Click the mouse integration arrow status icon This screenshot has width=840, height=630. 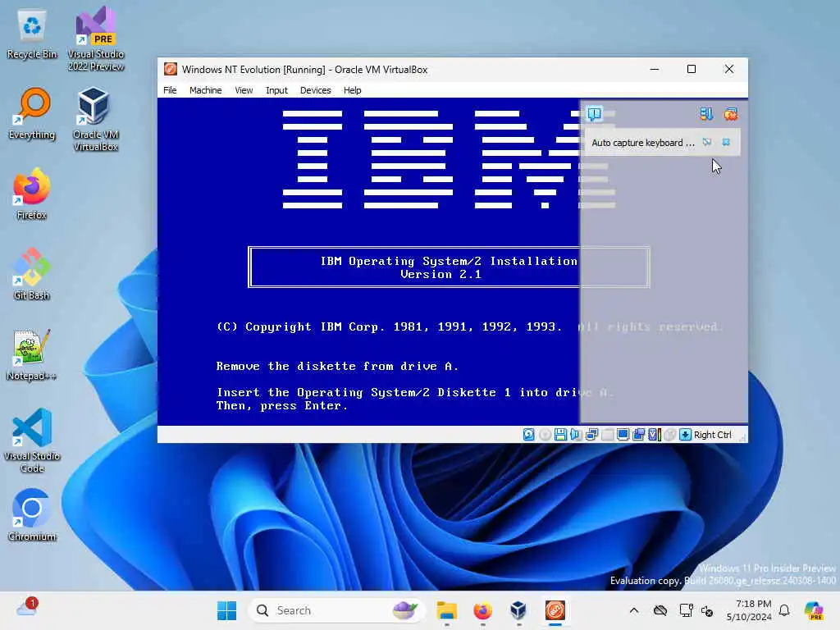pos(685,435)
